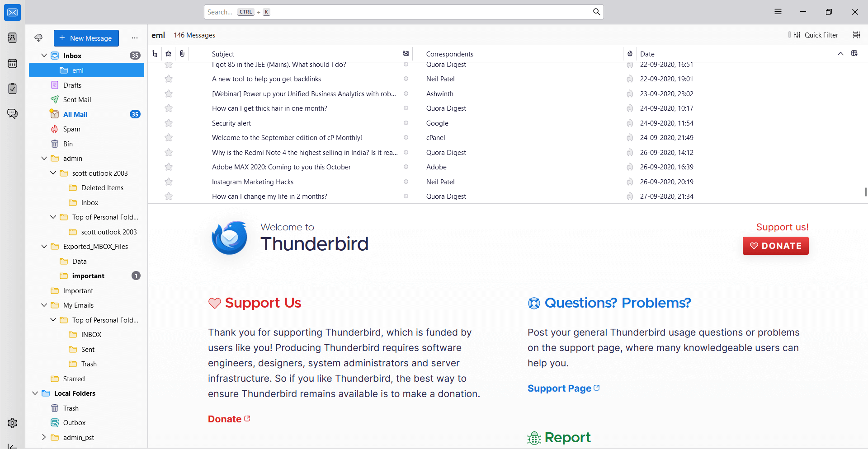Open the Chat space
The height and width of the screenshot is (449, 868).
13,114
